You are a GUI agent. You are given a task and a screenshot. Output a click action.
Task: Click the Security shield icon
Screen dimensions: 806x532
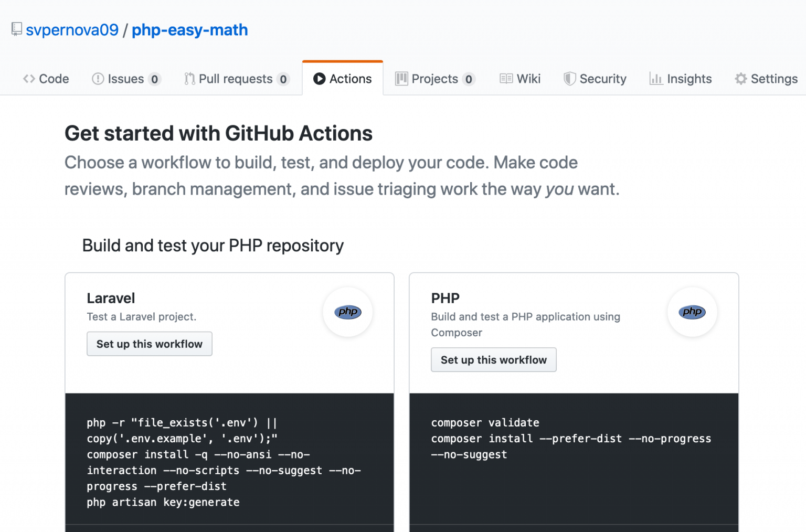[x=569, y=79]
